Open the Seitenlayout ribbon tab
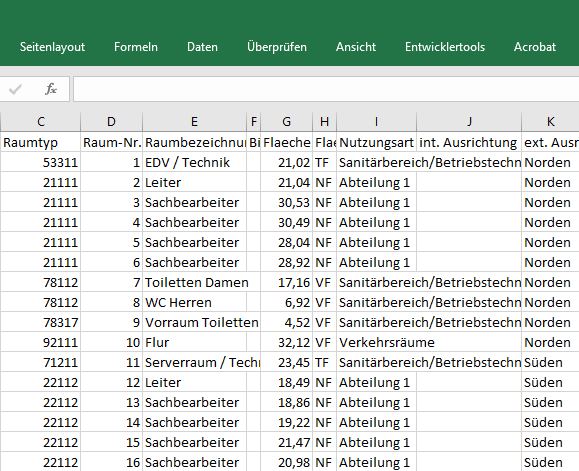The width and height of the screenshot is (579, 471). 52,47
